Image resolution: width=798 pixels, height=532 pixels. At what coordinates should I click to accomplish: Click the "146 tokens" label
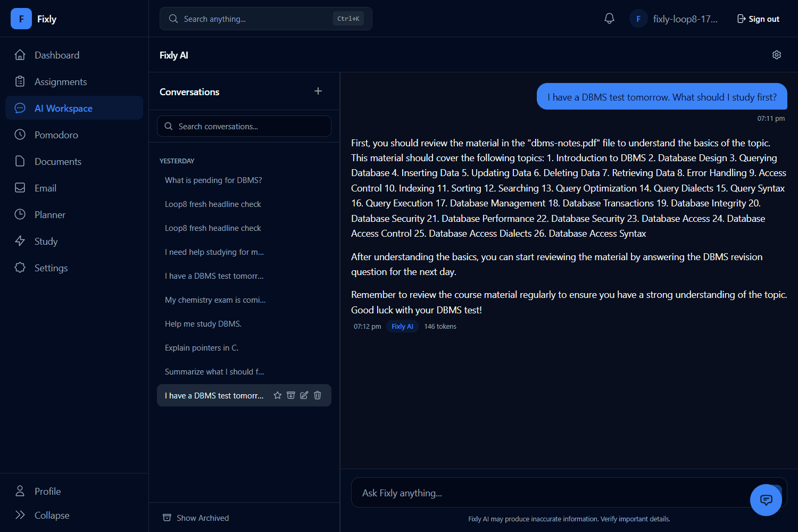(x=440, y=326)
